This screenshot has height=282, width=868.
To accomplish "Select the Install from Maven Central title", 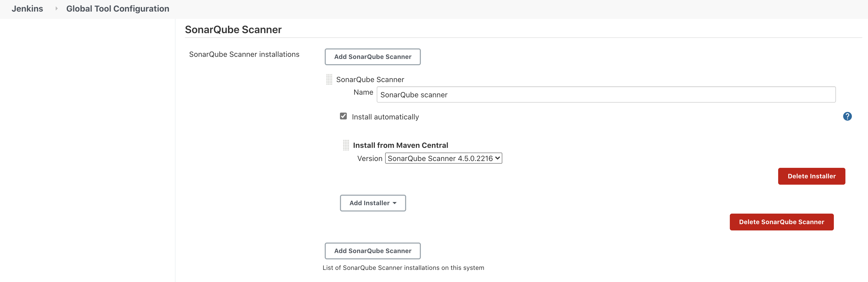I will click(400, 145).
